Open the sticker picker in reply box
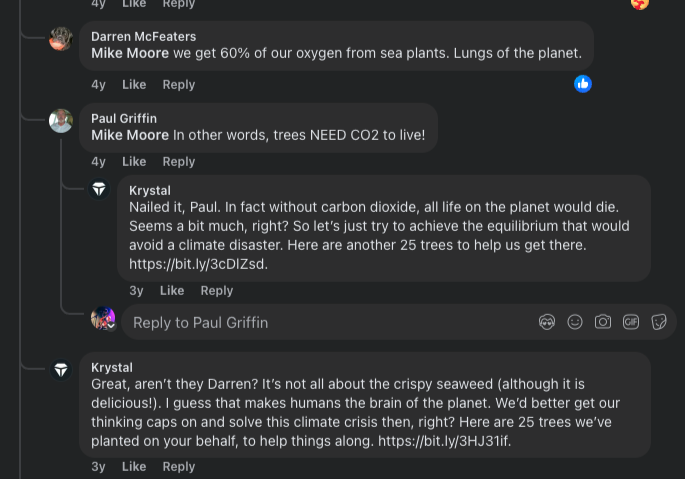This screenshot has height=479, width=686. pos(659,322)
